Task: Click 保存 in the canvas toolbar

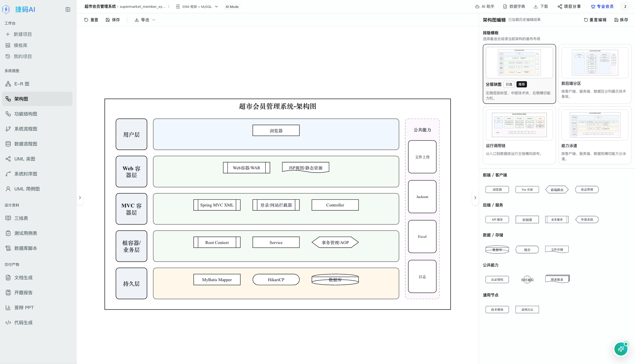Action: 113,20
